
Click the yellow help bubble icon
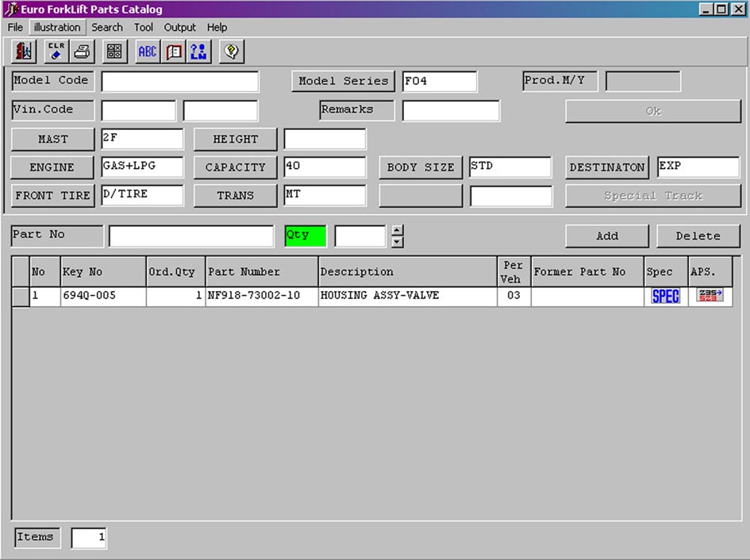click(x=232, y=52)
